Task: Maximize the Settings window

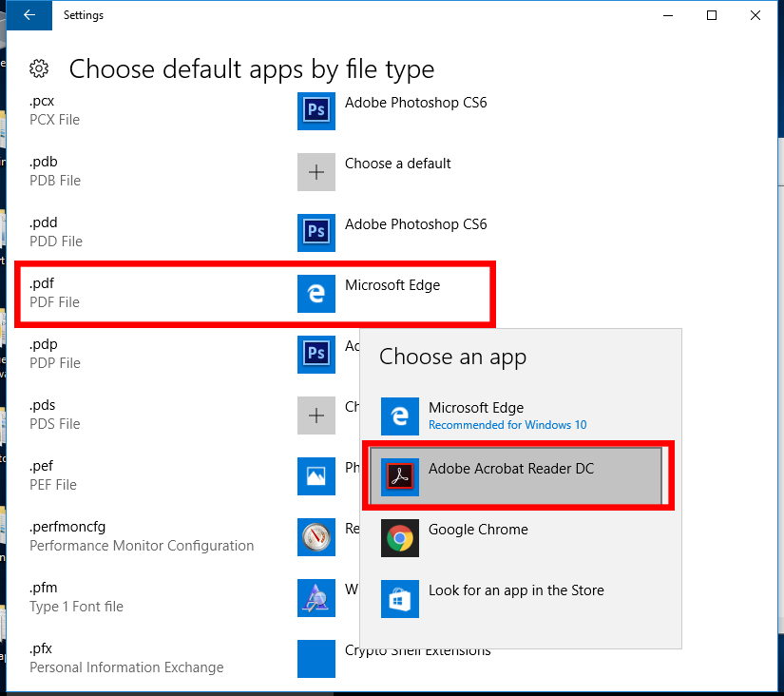Action: pos(712,15)
